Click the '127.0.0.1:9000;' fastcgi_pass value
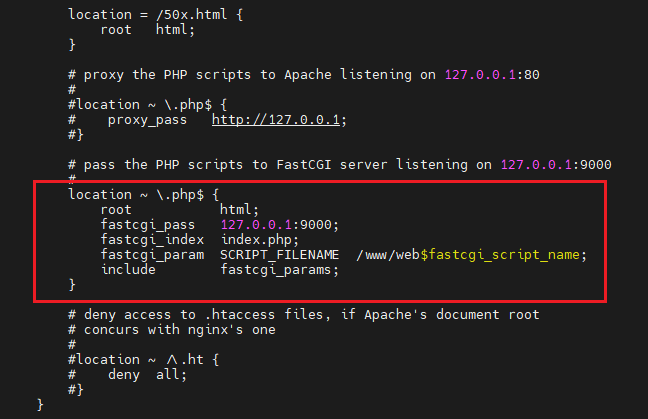 (x=279, y=225)
